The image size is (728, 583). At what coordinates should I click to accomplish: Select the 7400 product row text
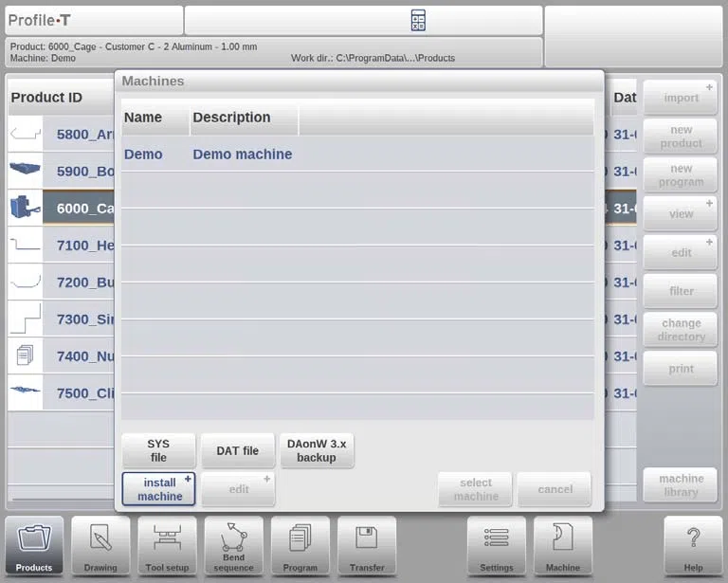pyautogui.click(x=85, y=356)
